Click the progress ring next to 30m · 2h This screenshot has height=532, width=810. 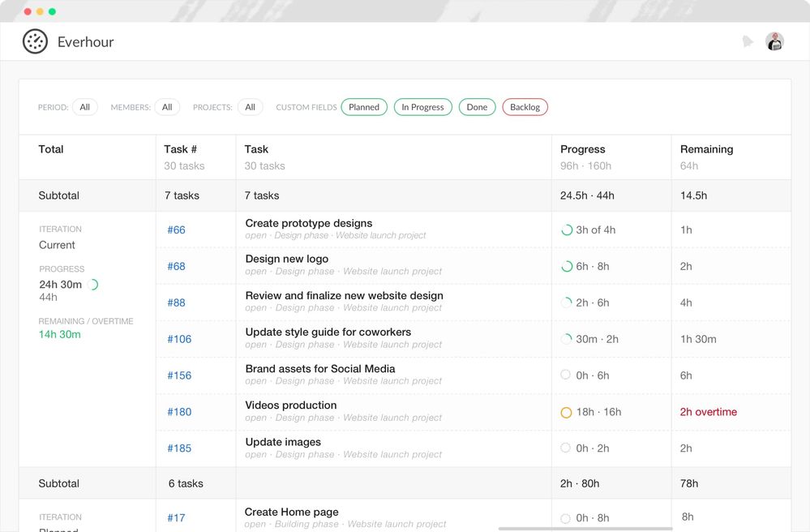click(567, 339)
